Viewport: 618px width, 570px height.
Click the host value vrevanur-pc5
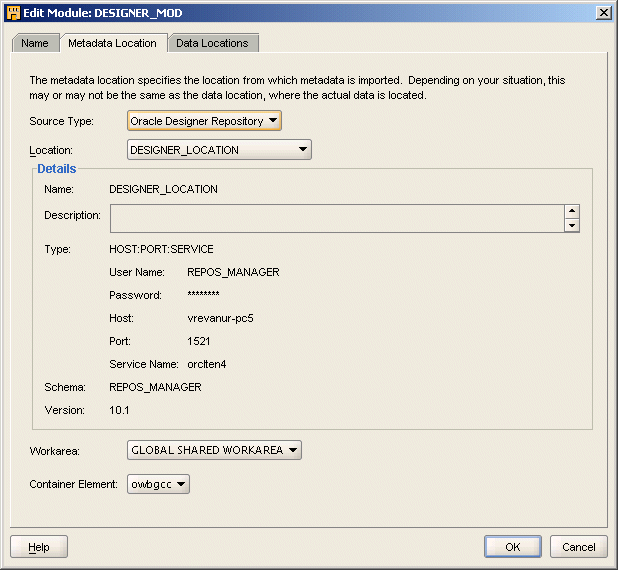point(220,318)
